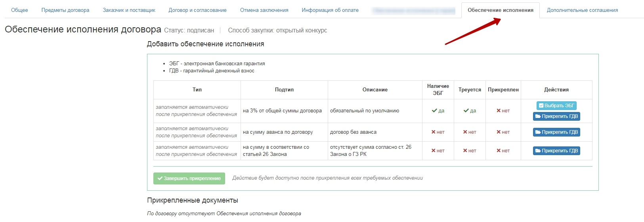
Task: Go to Договор и согласование tab
Action: pyautogui.click(x=197, y=10)
